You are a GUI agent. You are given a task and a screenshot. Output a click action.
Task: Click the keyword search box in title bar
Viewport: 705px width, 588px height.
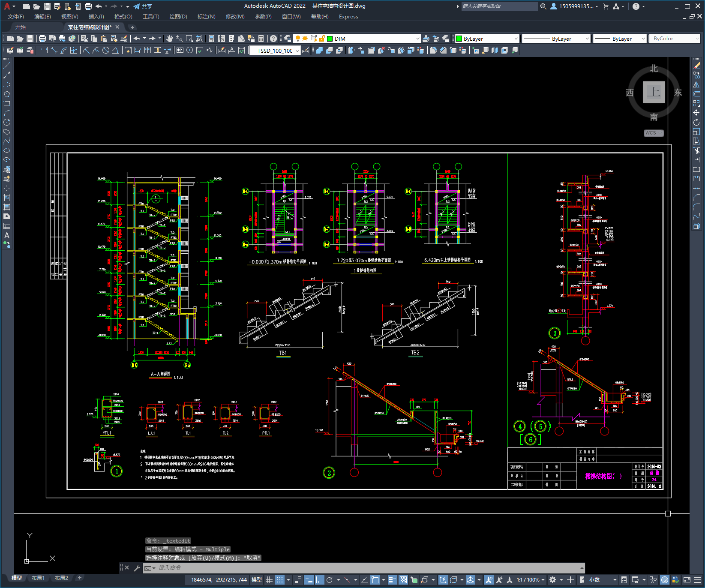point(499,6)
